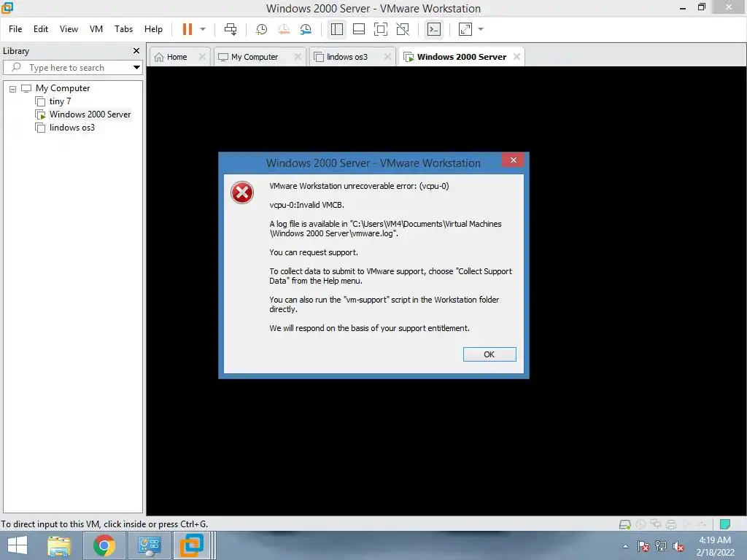
Task: Select Windows 2000 Server in library
Action: (x=90, y=114)
